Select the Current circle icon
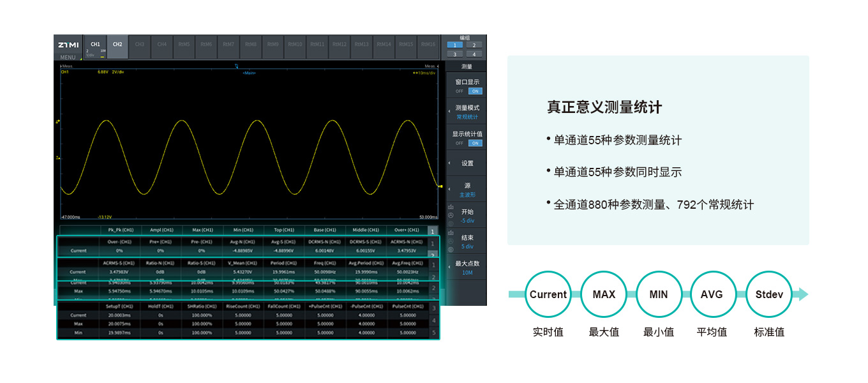868x383 pixels. pos(548,294)
